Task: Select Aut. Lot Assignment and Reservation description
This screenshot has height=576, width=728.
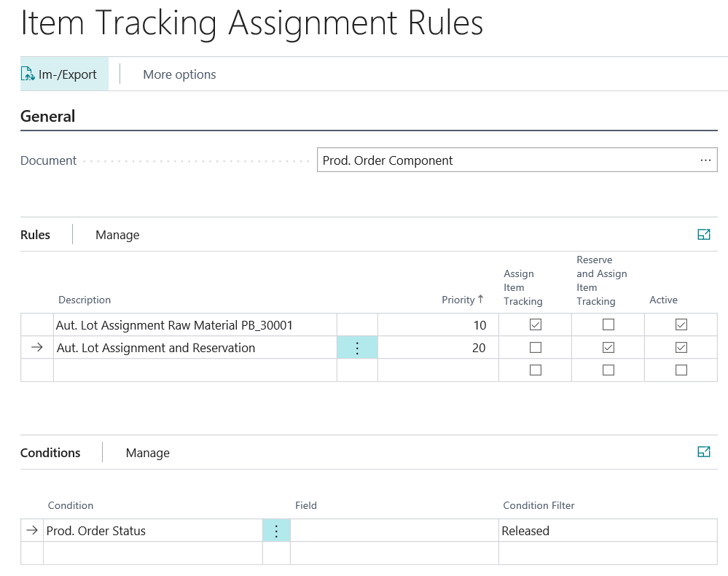Action: pyautogui.click(x=195, y=348)
